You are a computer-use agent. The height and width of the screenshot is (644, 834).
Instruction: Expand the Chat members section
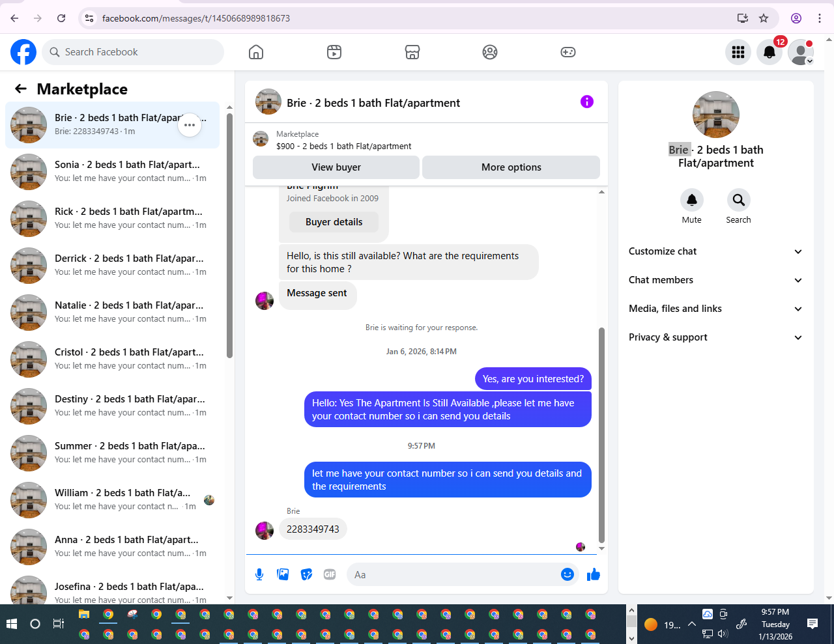(x=715, y=280)
